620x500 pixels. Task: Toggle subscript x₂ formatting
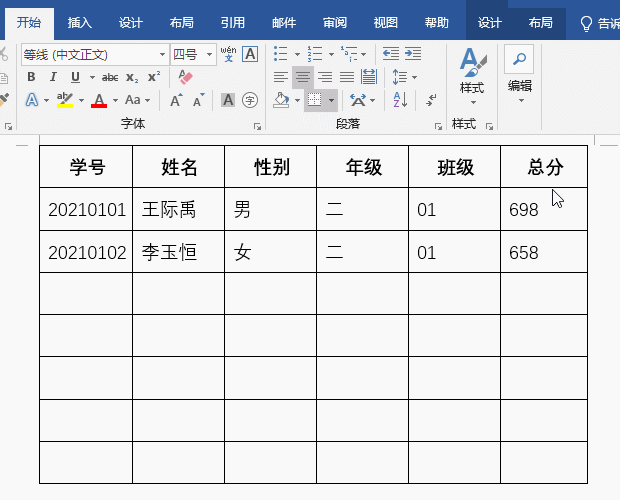(132, 77)
